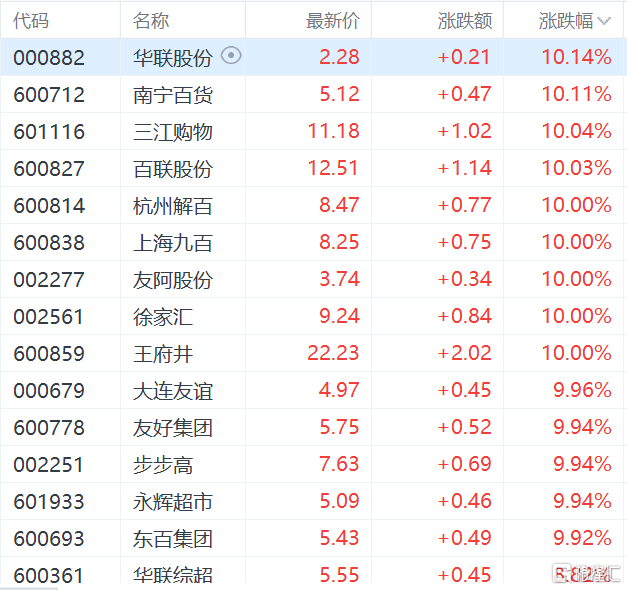
Task: Click 永辉超市 stock name
Action: pos(172,502)
